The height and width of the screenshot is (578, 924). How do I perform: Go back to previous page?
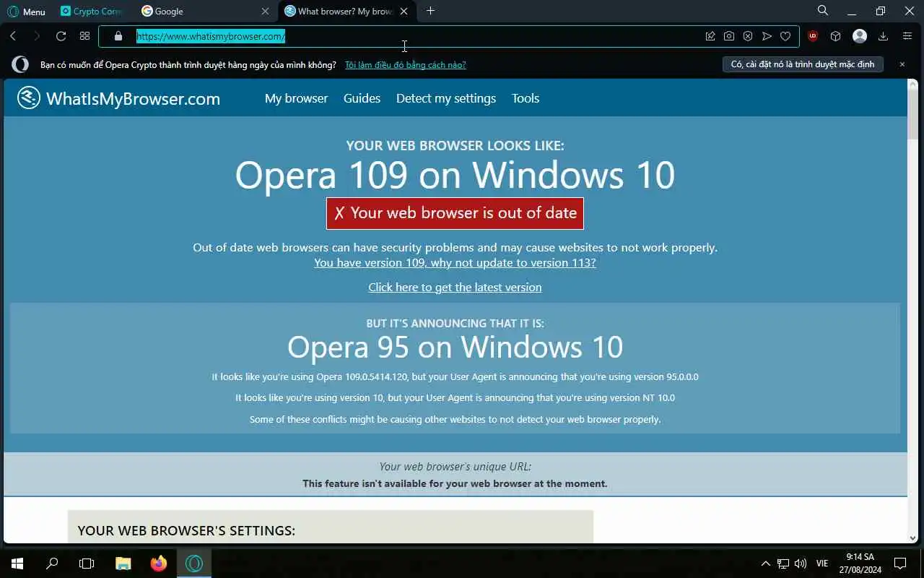click(13, 36)
